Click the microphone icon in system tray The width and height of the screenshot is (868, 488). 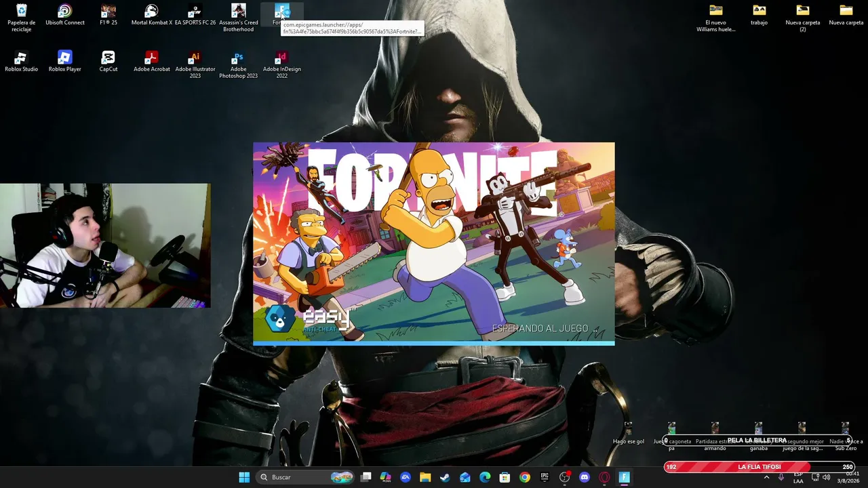click(x=781, y=477)
